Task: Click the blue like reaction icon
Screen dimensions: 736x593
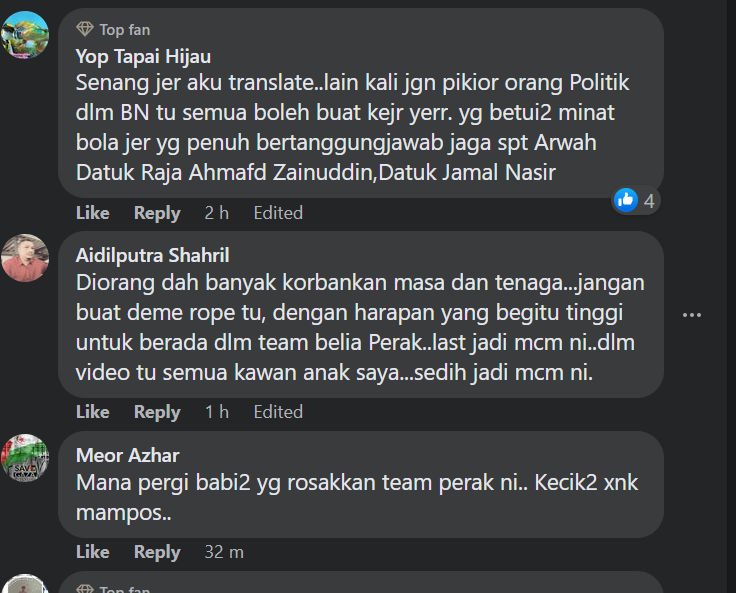Action: pos(627,200)
